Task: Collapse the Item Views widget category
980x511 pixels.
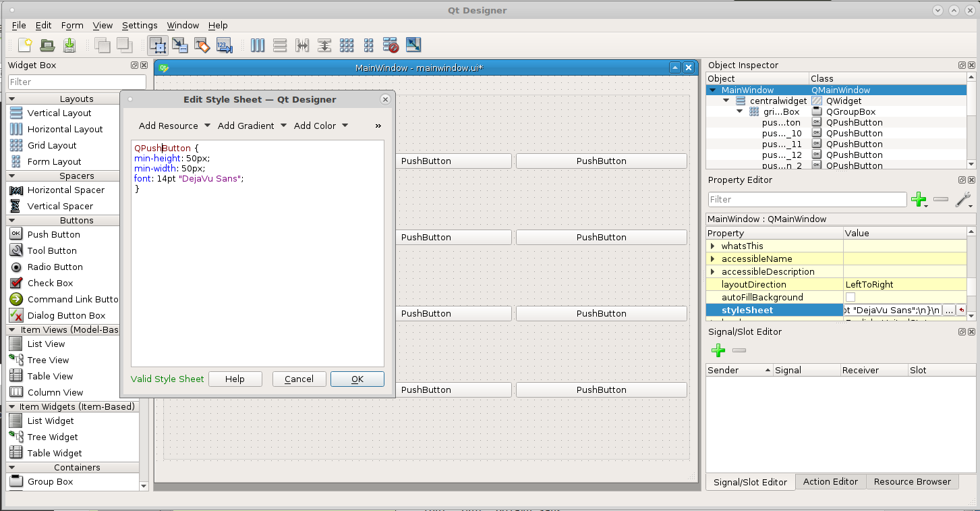Action: 11,329
